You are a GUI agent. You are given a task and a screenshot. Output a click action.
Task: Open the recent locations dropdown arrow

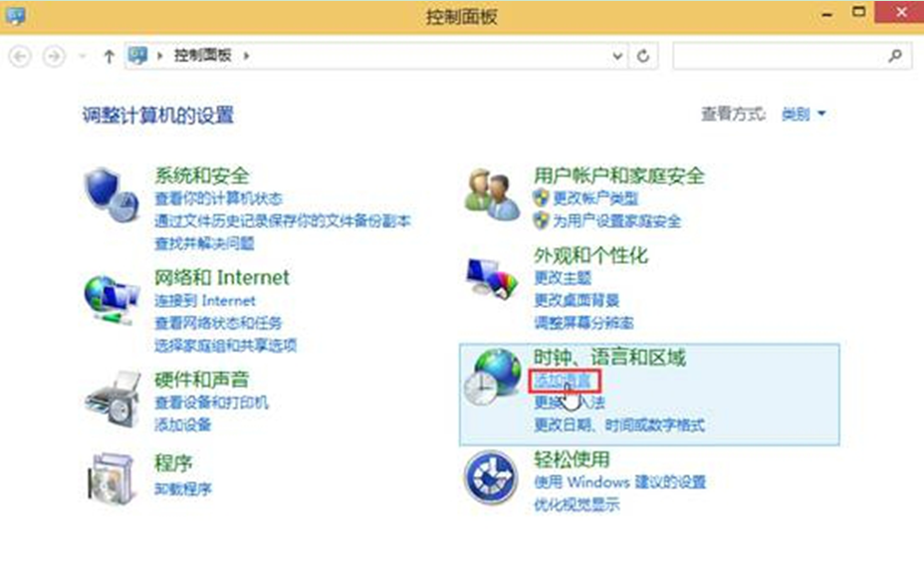pos(83,56)
